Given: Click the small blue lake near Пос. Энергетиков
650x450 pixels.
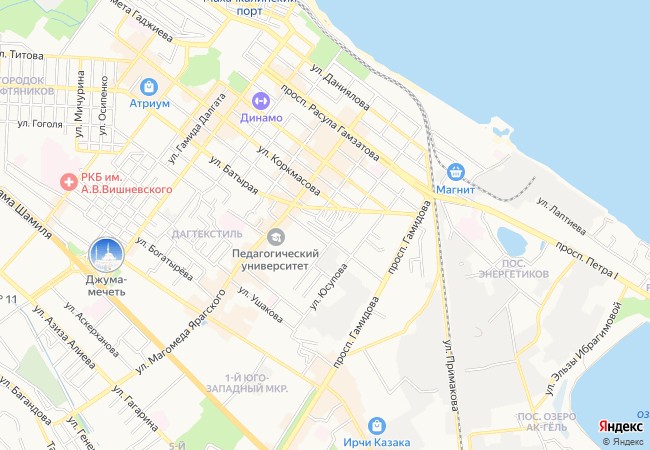Looking at the screenshot, I should [512, 241].
